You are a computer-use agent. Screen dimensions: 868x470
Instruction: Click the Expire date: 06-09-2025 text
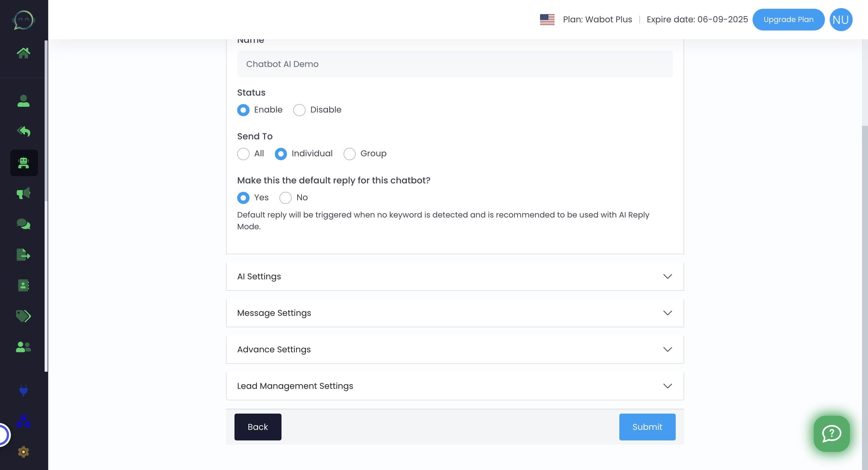pyautogui.click(x=697, y=20)
